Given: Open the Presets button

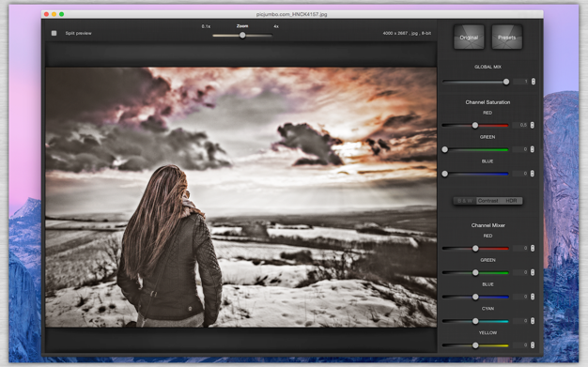Looking at the screenshot, I should click(x=506, y=38).
